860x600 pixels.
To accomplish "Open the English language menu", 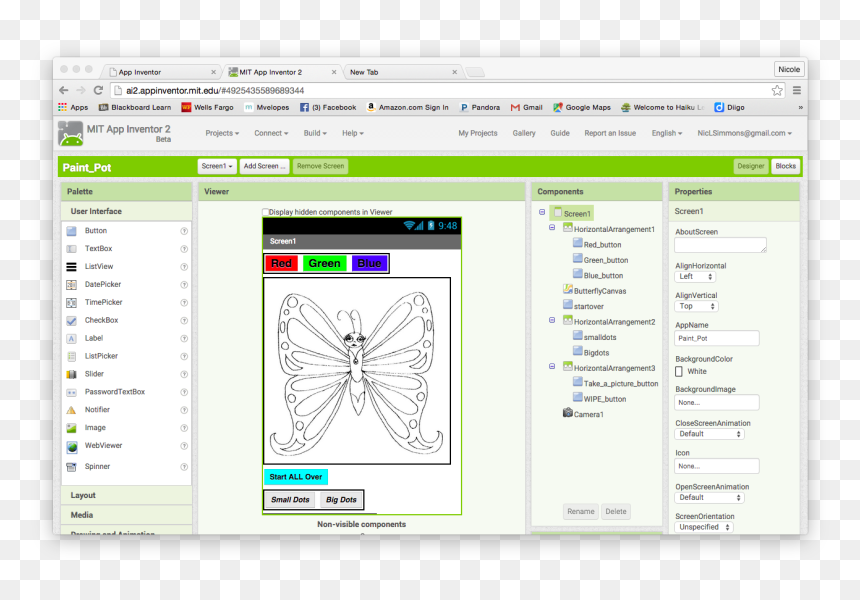I will pyautogui.click(x=666, y=133).
